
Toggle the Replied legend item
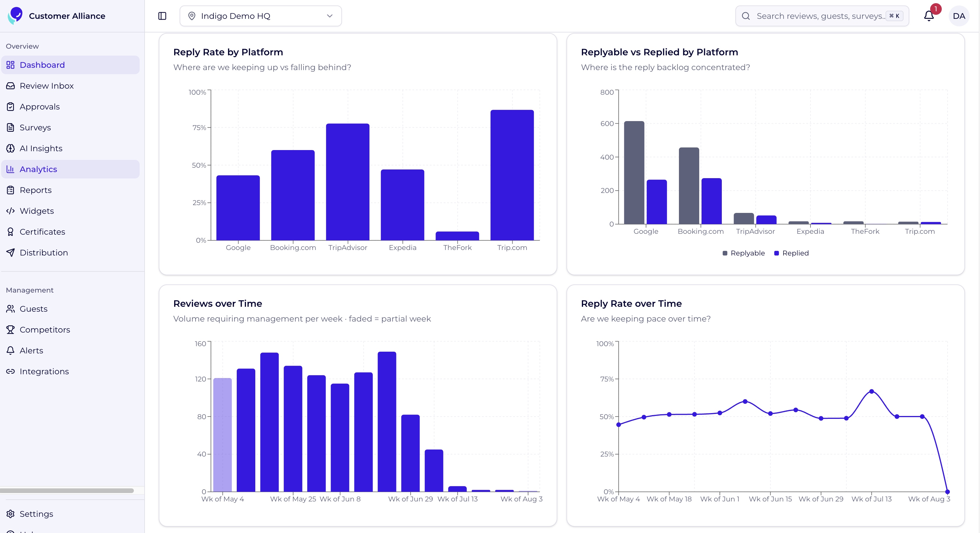tap(791, 253)
